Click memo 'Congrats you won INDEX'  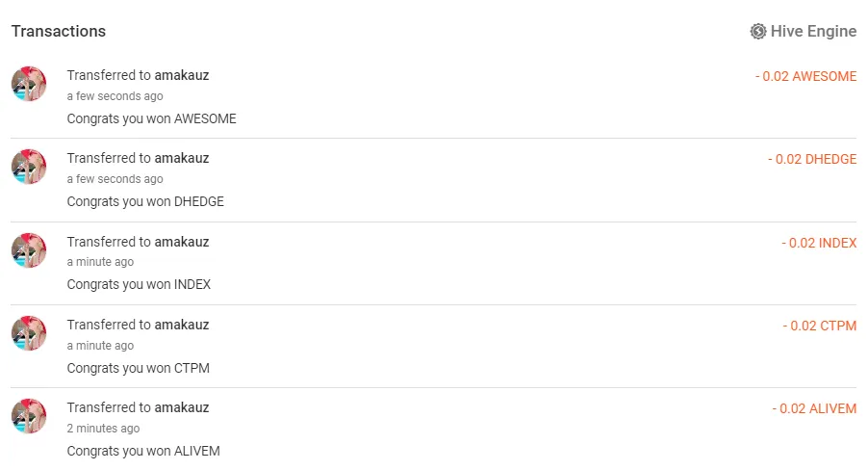(x=139, y=285)
